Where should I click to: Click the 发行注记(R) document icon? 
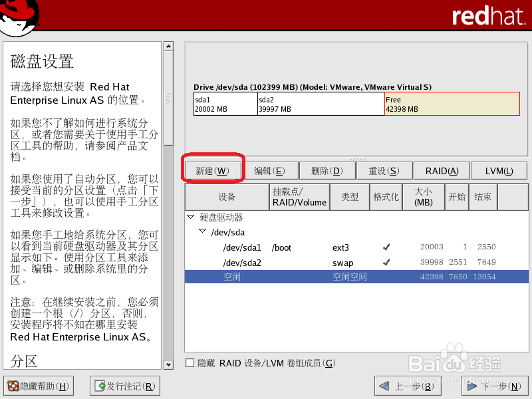pos(100,386)
